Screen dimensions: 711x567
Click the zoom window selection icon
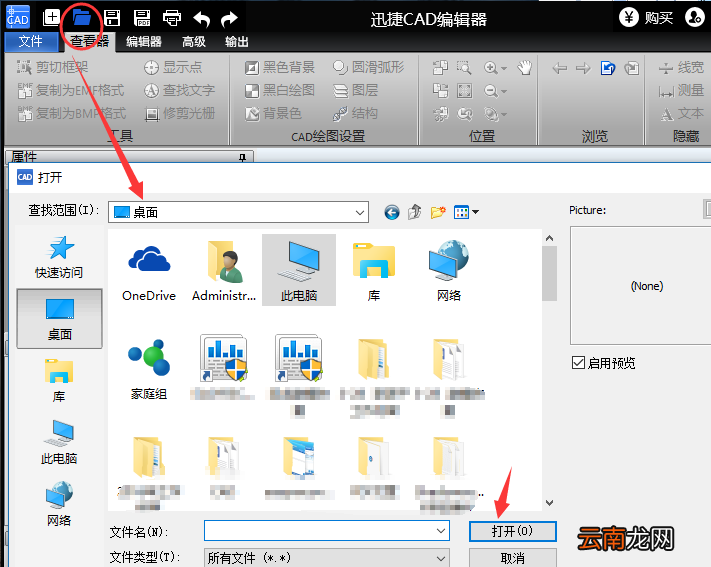[464, 68]
